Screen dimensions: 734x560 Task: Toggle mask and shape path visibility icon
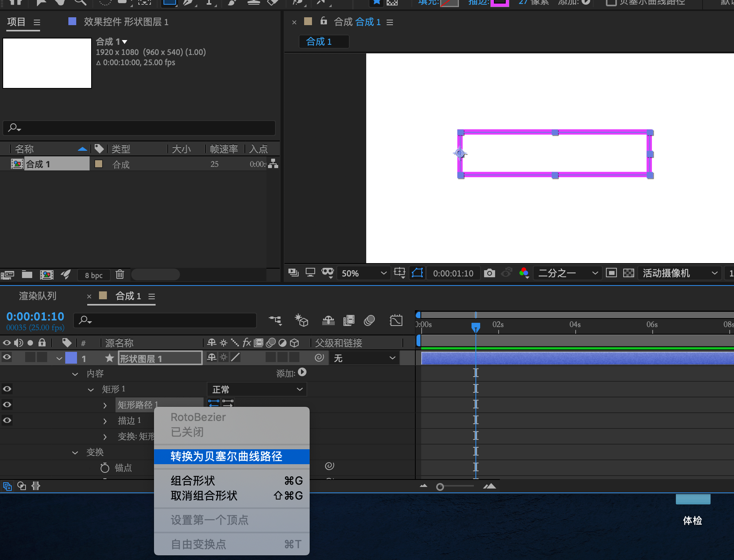pyautogui.click(x=417, y=273)
